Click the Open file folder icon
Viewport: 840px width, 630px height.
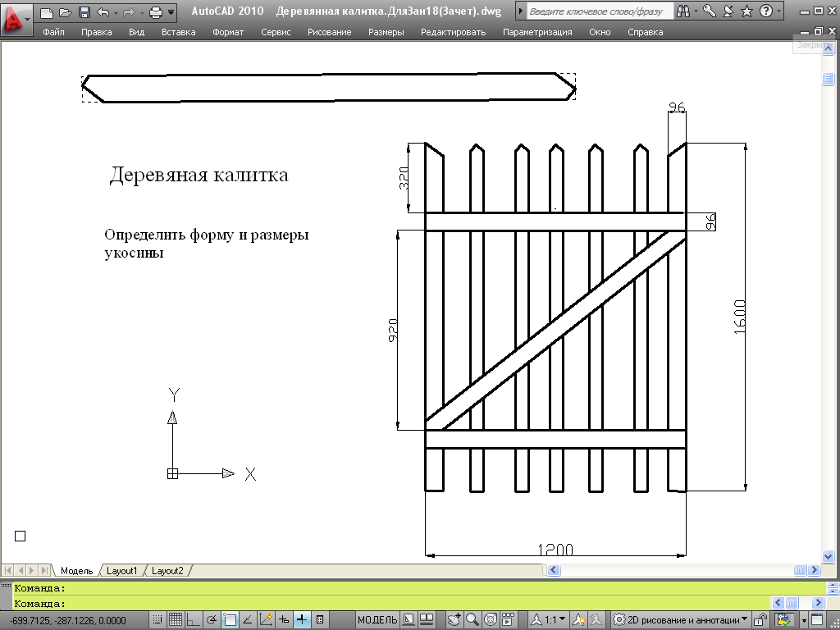(66, 11)
